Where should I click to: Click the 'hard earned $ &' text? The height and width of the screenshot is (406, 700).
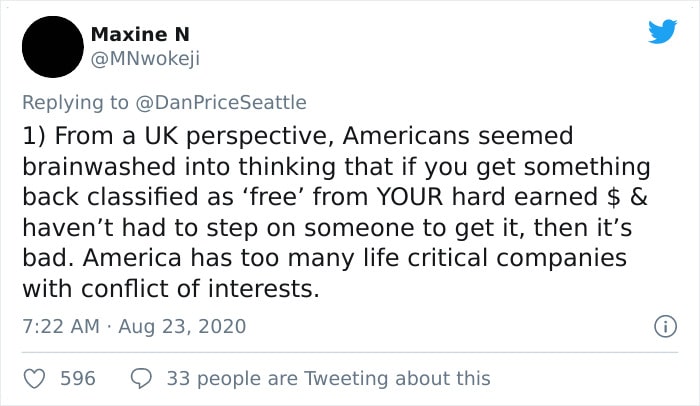tap(549, 197)
